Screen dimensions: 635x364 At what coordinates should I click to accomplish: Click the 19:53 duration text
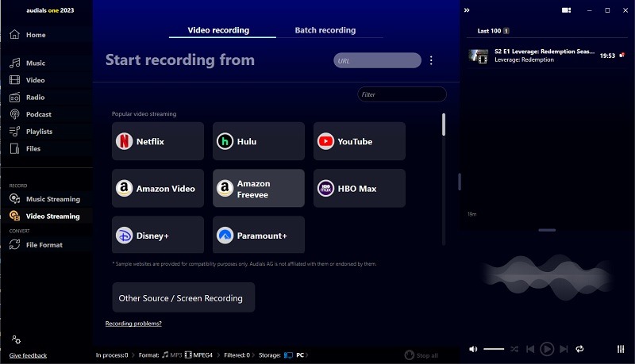pyautogui.click(x=607, y=56)
